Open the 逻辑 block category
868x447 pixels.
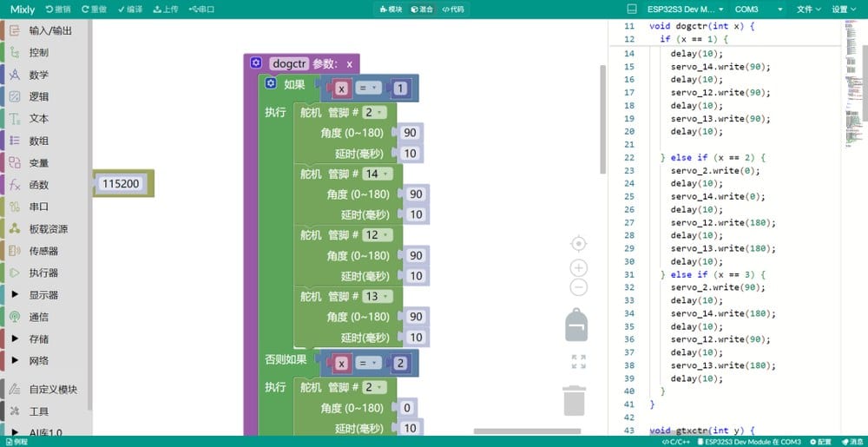pyautogui.click(x=44, y=97)
